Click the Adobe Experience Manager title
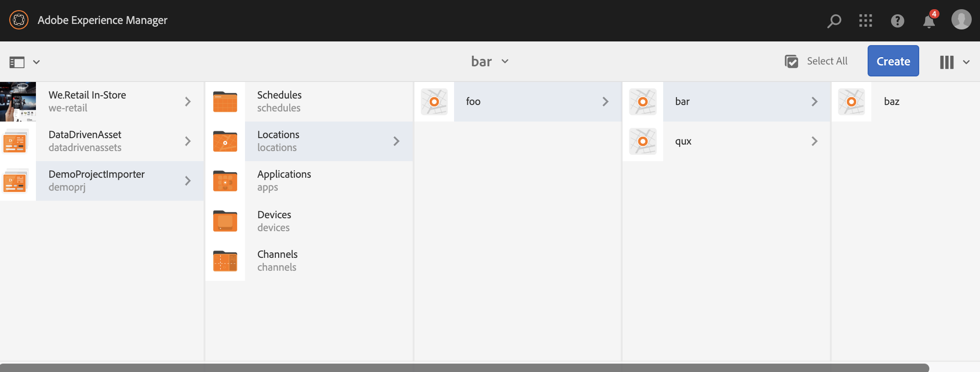 (x=103, y=20)
